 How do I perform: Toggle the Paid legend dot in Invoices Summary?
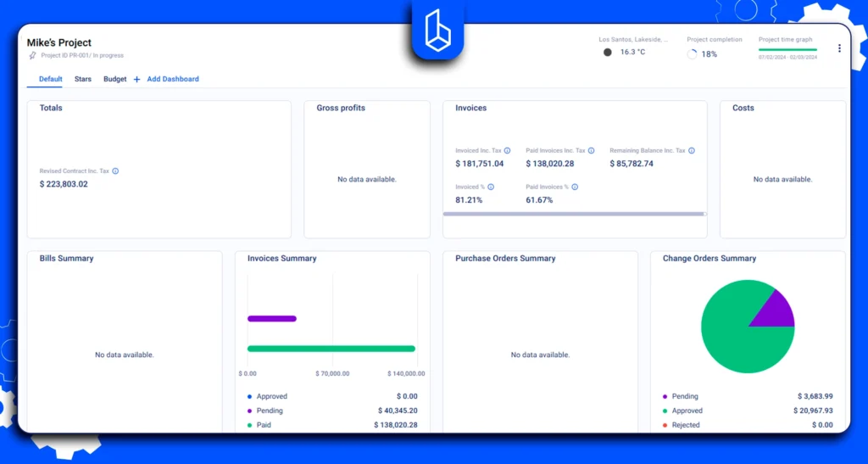(x=250, y=425)
